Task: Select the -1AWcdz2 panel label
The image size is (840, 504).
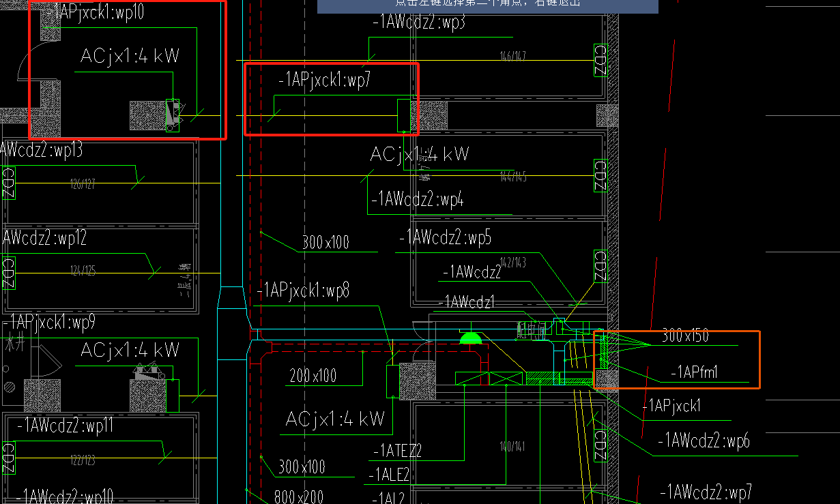Action: pyautogui.click(x=472, y=273)
